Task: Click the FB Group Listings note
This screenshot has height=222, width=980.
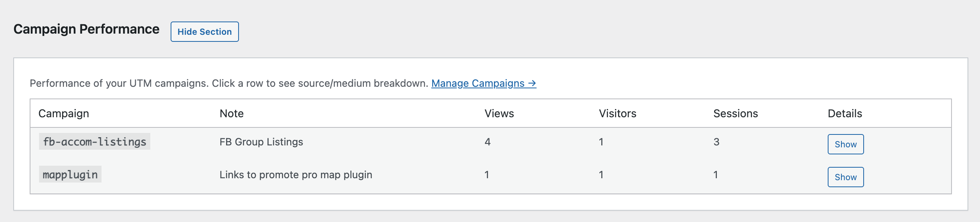Action: click(x=261, y=142)
